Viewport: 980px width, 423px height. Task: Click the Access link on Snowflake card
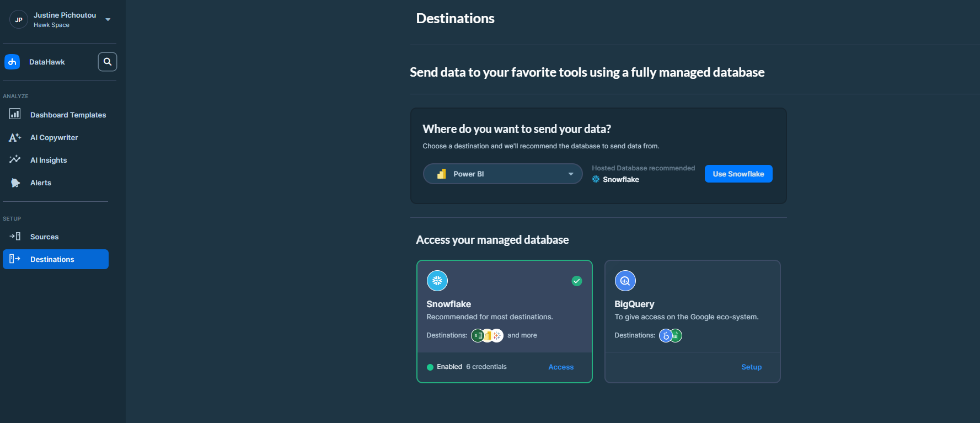[560, 367]
